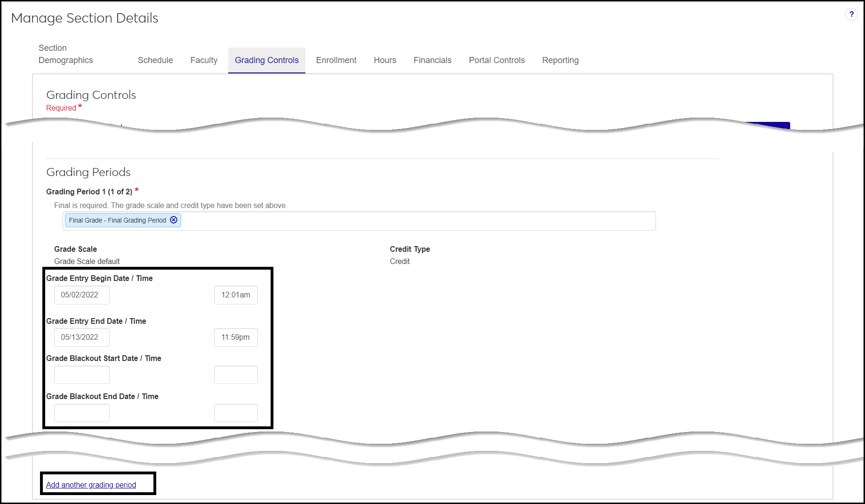Click the Grade Blackout Start Date field

pyautogui.click(x=81, y=375)
